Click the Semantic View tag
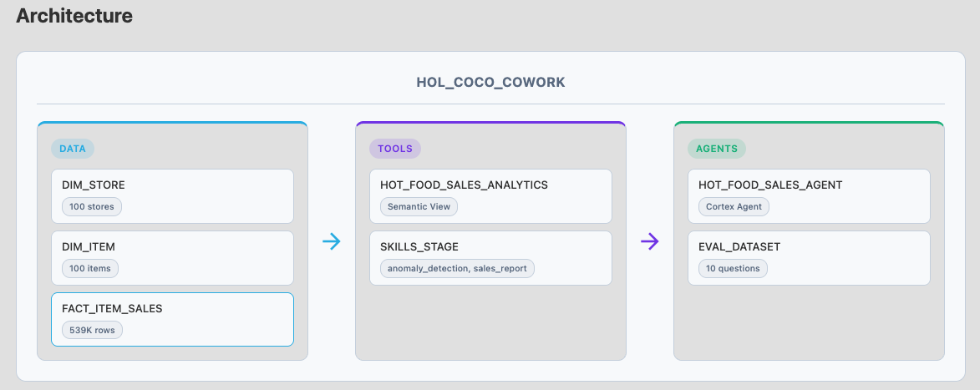This screenshot has height=390, width=980. tap(419, 206)
